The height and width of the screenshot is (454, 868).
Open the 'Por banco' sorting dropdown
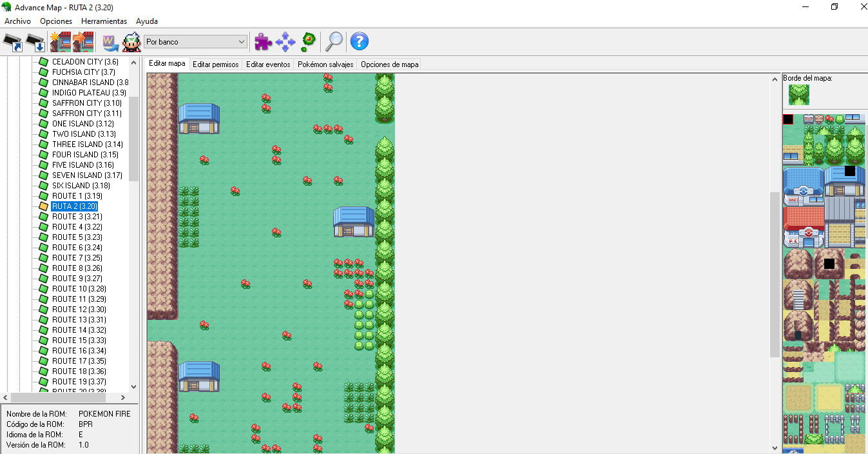(x=195, y=42)
